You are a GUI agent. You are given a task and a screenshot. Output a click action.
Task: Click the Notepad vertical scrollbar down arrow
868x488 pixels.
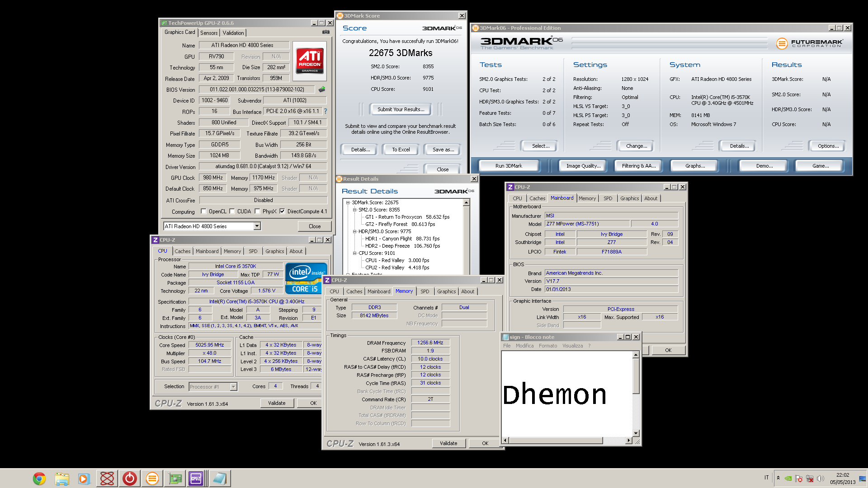[x=636, y=433]
